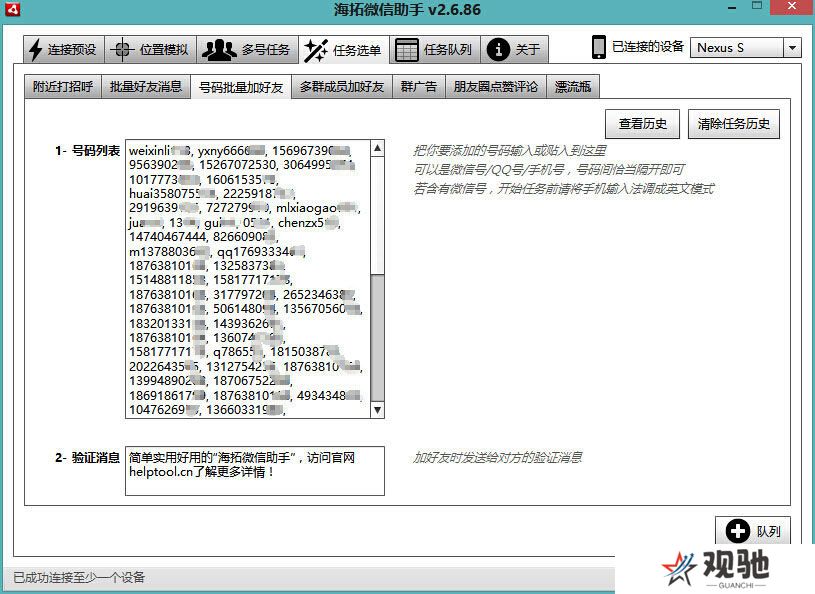
Task: Click hint text 加好友时发送给对方的验证消息
Action: pos(497,457)
